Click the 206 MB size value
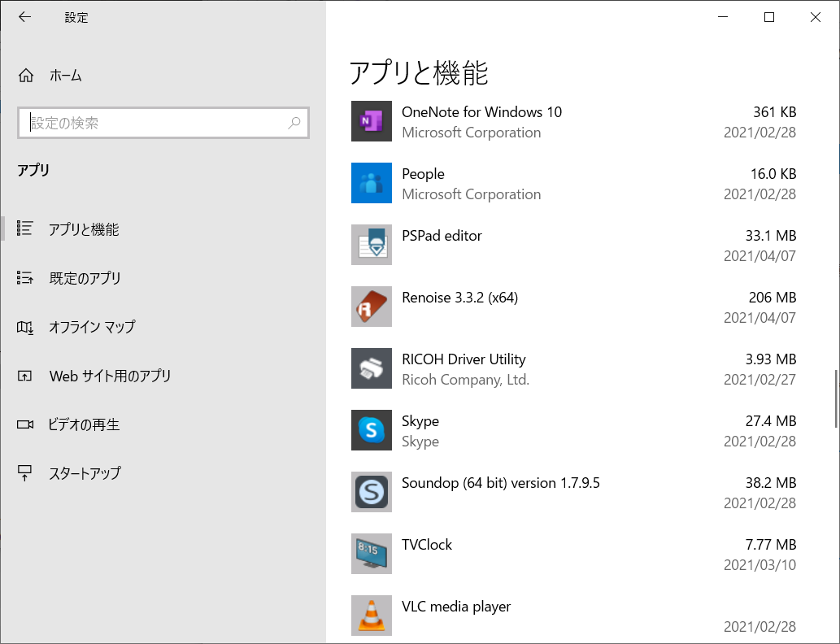The image size is (840, 644). 773,298
